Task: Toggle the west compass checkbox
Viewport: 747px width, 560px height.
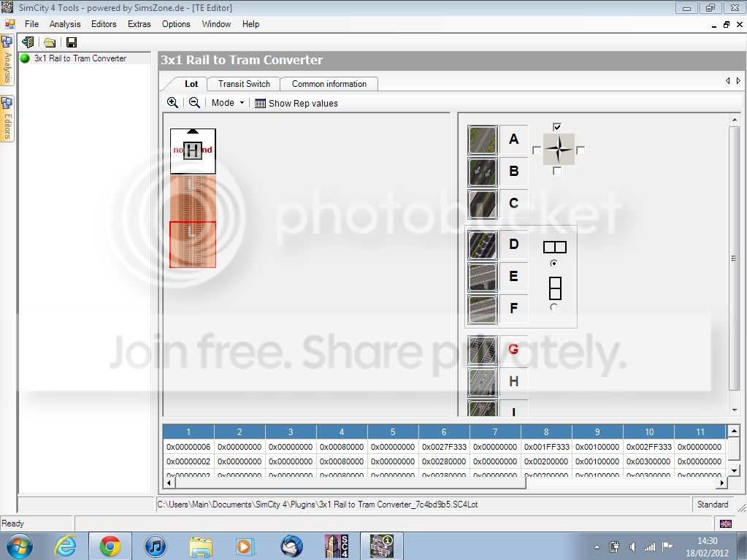Action: (537, 150)
